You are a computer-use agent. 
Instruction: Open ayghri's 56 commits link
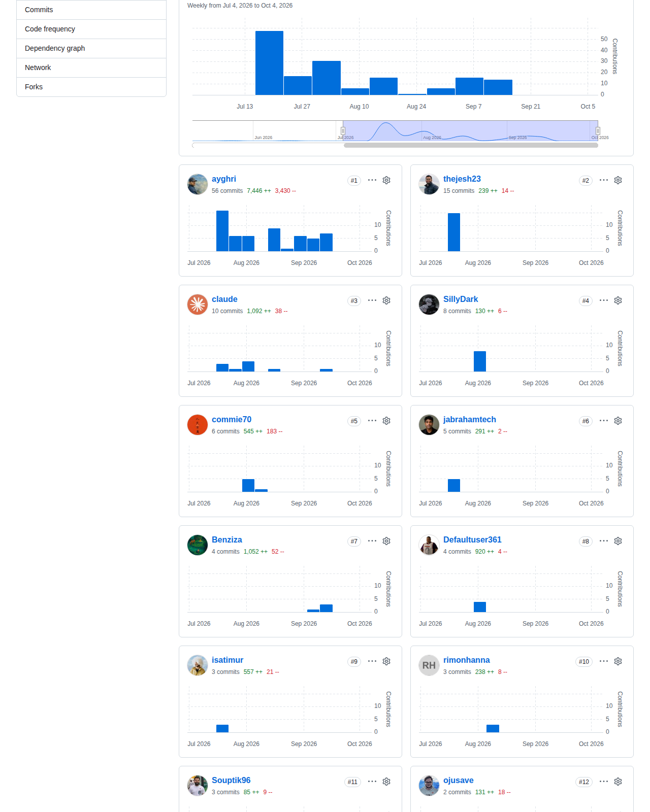[227, 191]
